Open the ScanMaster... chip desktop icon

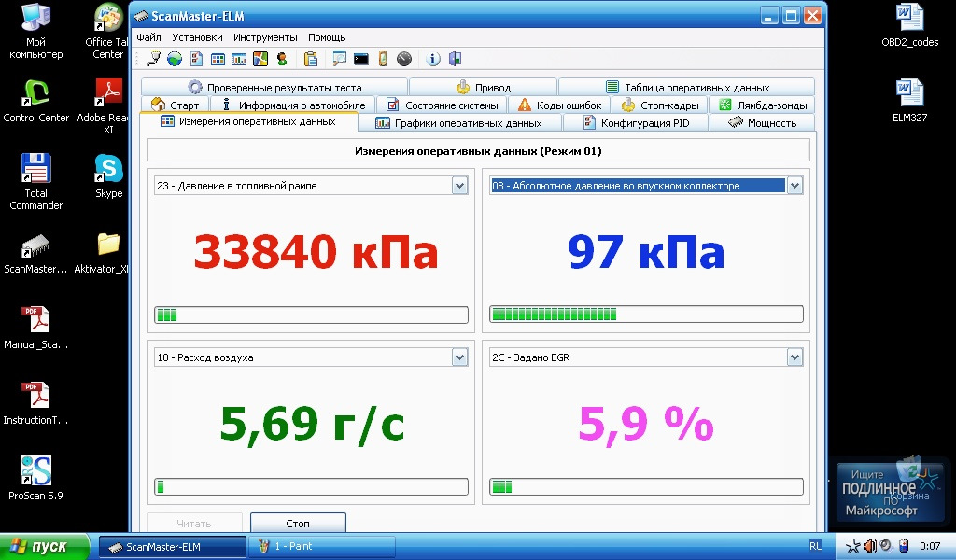(x=36, y=254)
